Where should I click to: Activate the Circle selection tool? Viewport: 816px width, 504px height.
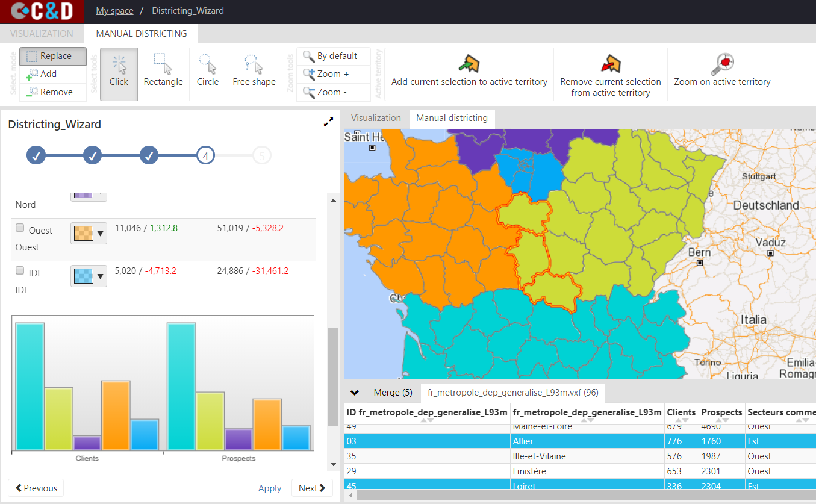tap(208, 74)
